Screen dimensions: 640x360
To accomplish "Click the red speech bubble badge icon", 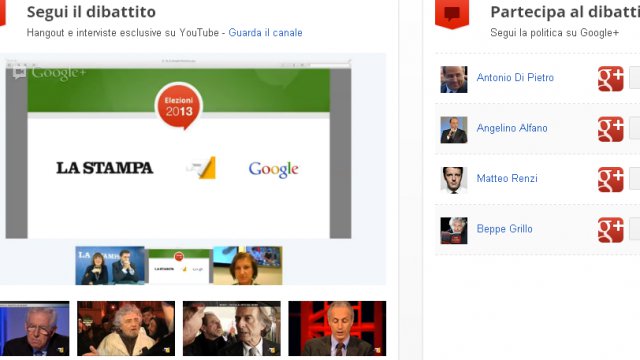I will [452, 14].
